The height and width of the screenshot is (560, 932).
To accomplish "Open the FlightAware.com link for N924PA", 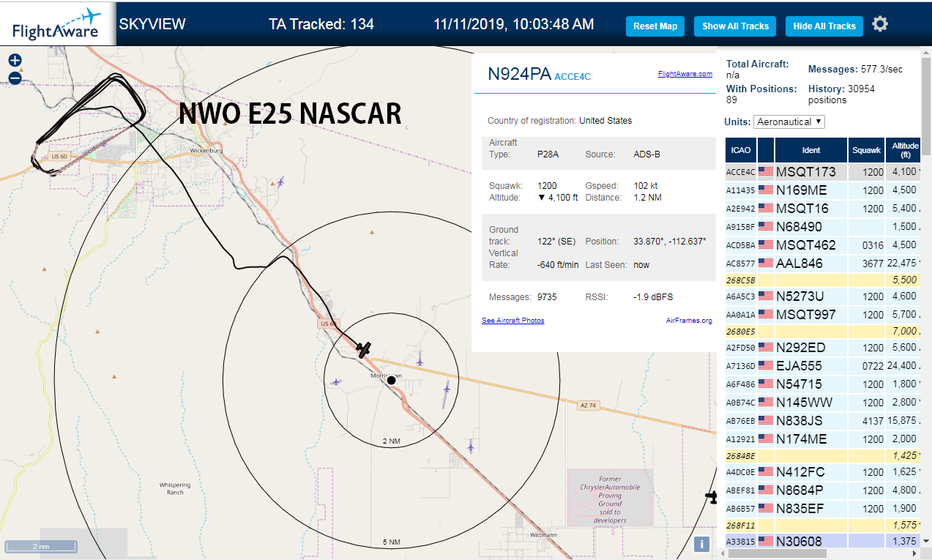I will pos(685,74).
